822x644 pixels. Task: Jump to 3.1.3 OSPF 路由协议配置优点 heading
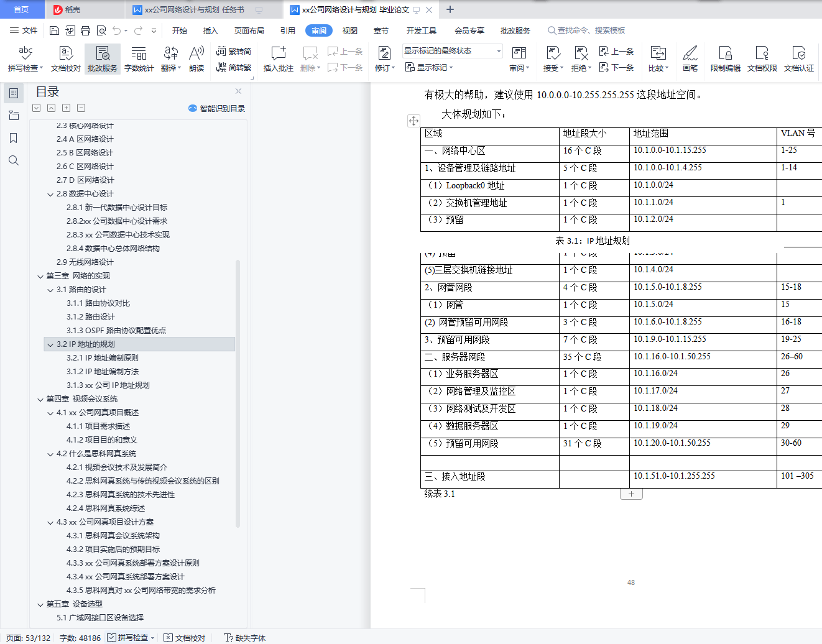coord(116,331)
